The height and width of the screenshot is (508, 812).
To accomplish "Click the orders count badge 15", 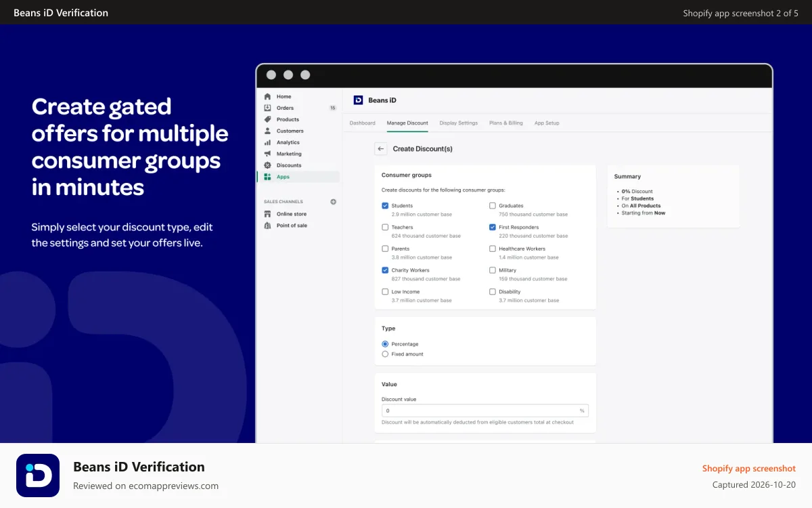I will pyautogui.click(x=332, y=108).
